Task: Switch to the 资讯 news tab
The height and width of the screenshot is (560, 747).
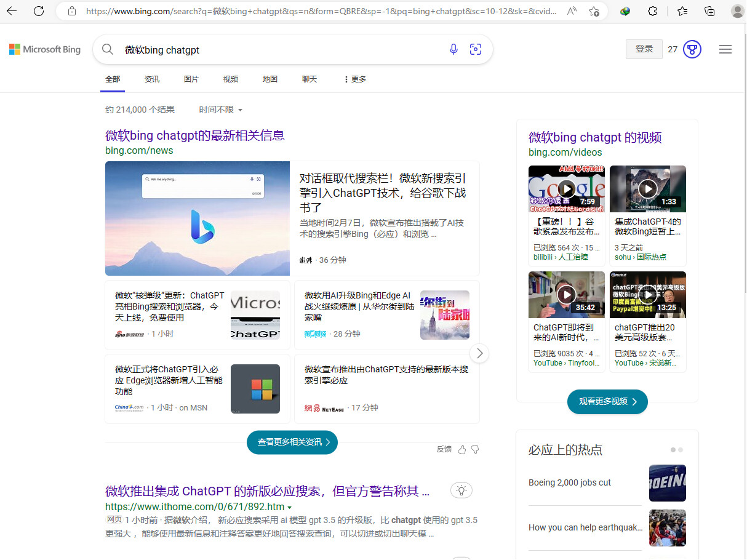Action: (152, 79)
